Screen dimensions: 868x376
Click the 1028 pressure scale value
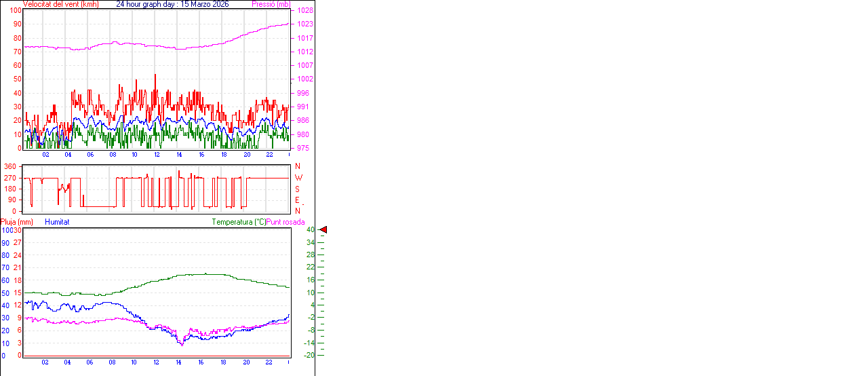[x=304, y=11]
